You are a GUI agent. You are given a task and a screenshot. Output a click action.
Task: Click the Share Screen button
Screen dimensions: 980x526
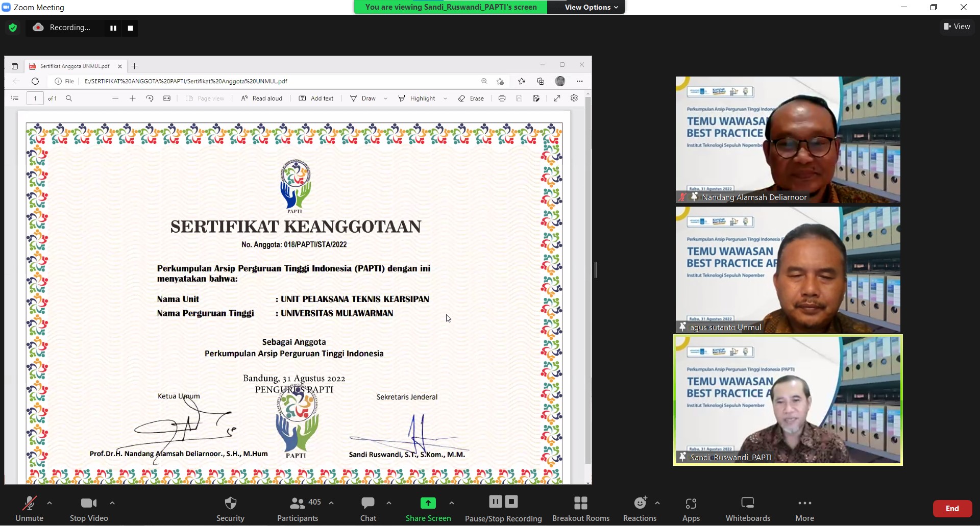click(428, 504)
